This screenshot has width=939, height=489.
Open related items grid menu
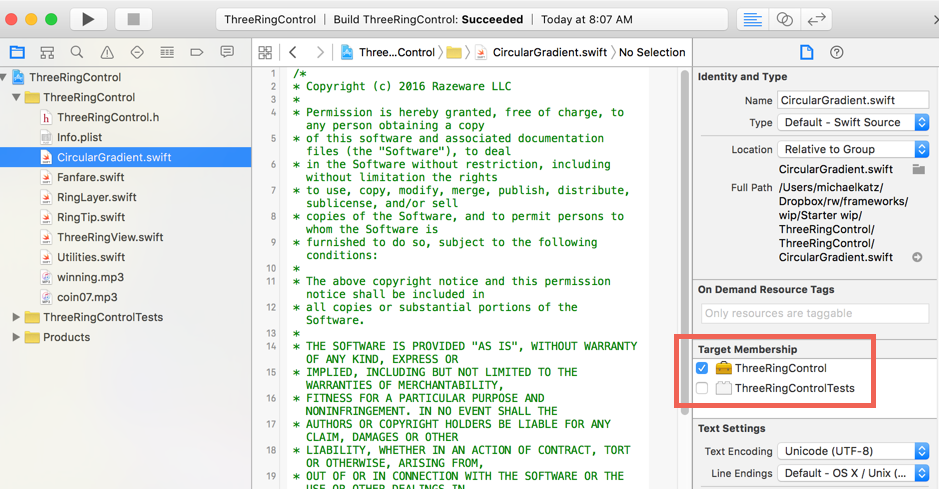265,53
